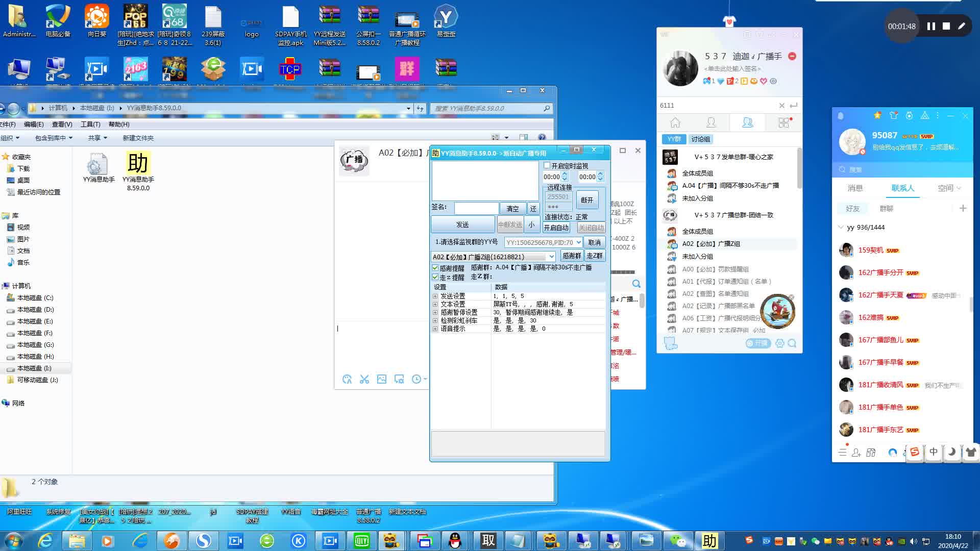Select the YY消息助手 8.59.0.0 file icon
Screen dimensions: 980x551
coord(138,171)
